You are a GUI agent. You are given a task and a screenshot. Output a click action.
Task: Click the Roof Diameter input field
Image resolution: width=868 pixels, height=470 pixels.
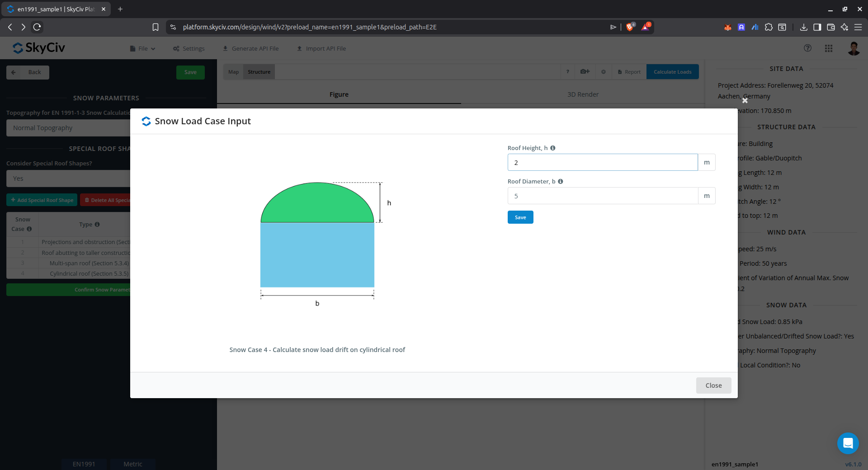(602, 196)
